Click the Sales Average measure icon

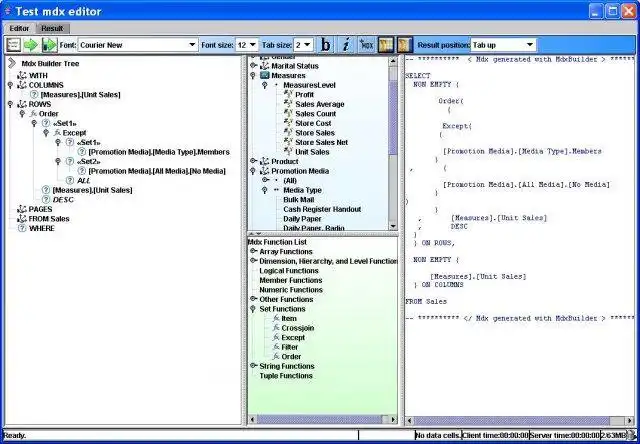coord(288,104)
